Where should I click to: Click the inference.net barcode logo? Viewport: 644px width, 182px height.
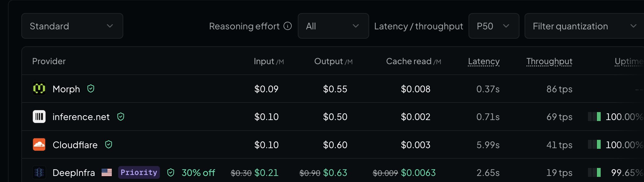coord(39,117)
